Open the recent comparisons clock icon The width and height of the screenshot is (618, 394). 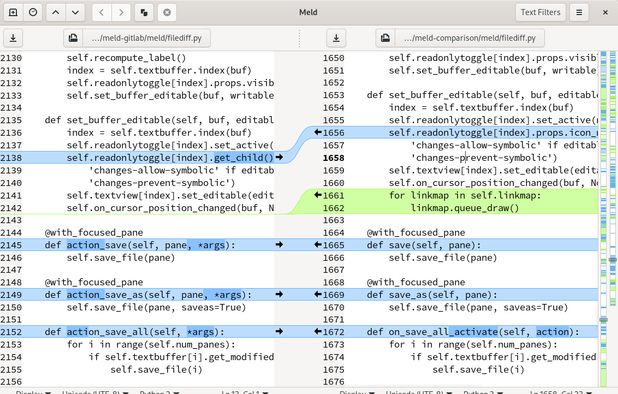(33, 12)
